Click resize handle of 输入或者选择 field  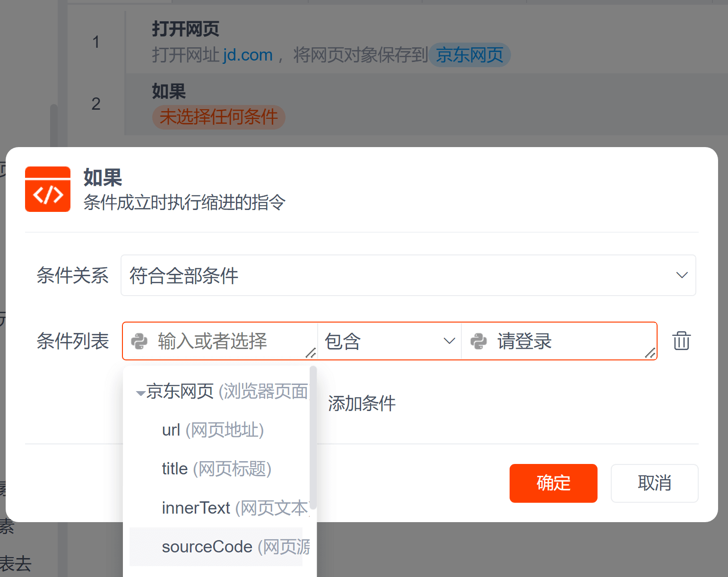click(311, 353)
